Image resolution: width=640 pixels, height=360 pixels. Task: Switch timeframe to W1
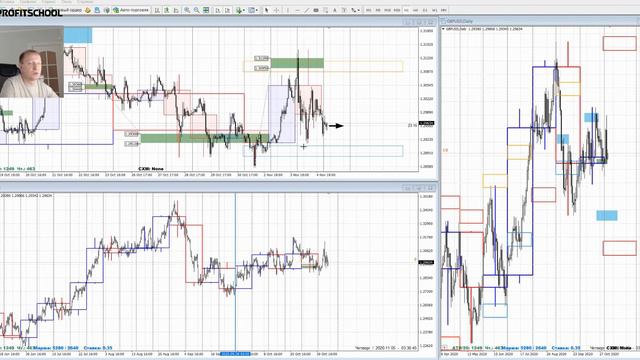pyautogui.click(x=434, y=10)
